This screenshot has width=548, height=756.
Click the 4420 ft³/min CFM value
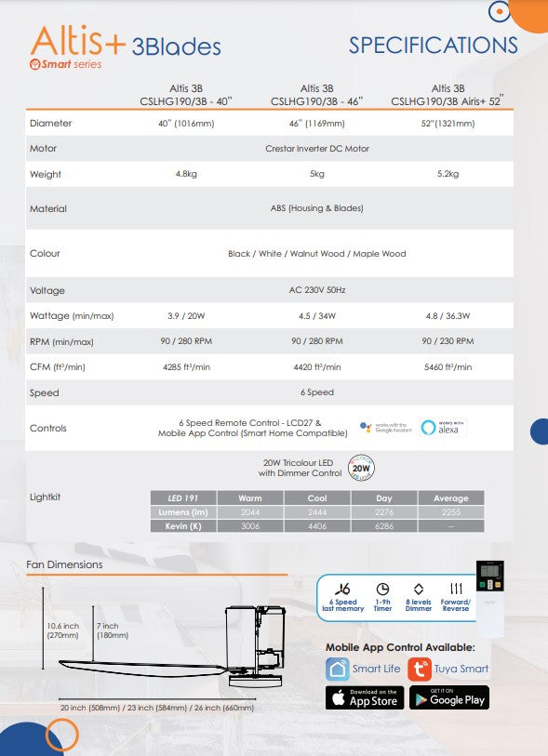tap(317, 367)
